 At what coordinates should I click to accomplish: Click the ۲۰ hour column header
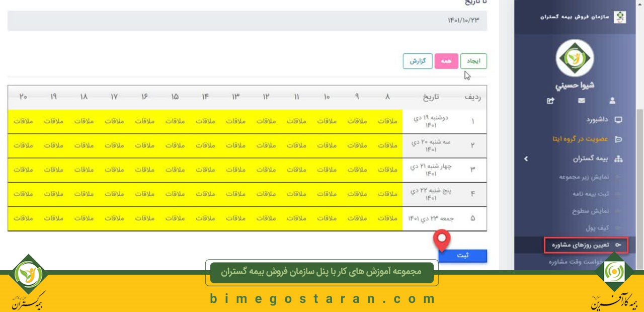tap(23, 97)
